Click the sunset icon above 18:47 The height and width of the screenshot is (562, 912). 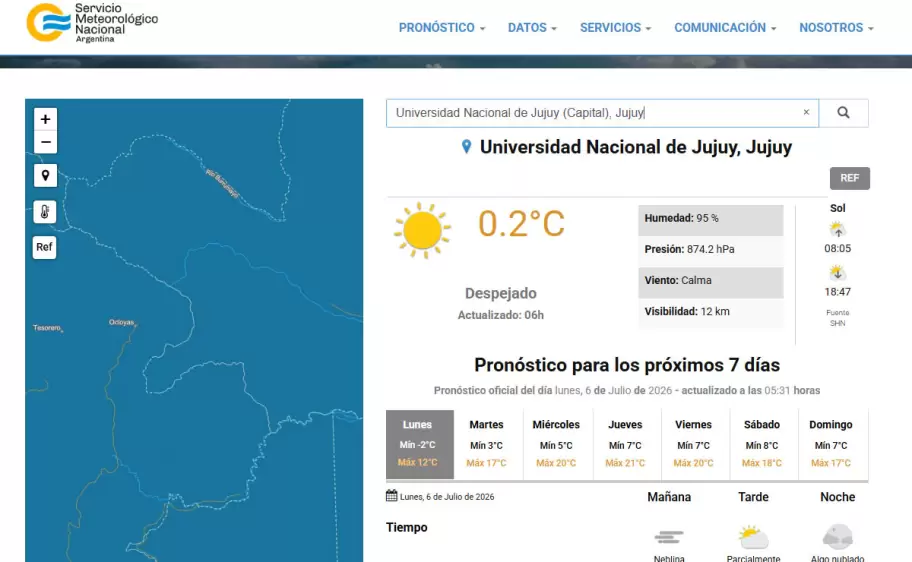coord(837,273)
